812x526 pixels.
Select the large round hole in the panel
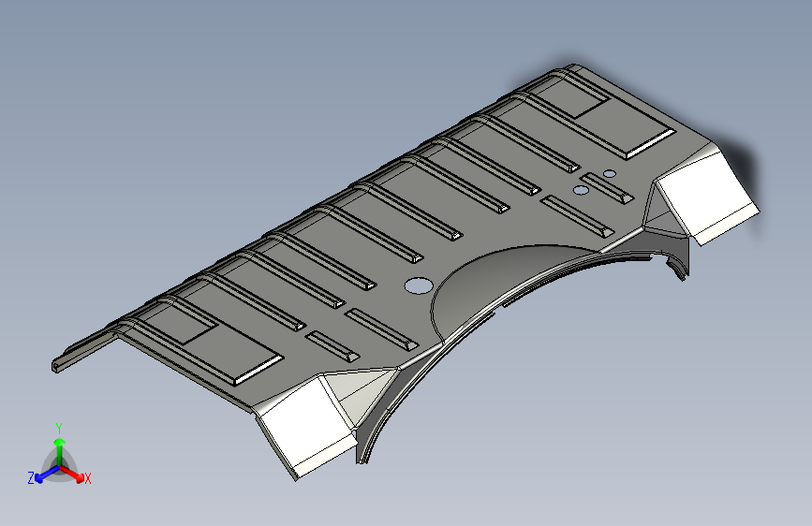(x=419, y=285)
